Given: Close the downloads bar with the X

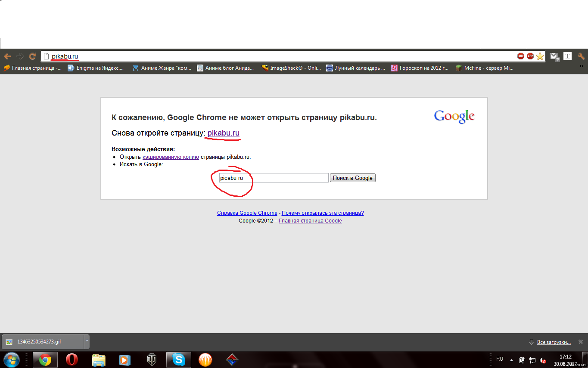Looking at the screenshot, I should pos(581,342).
